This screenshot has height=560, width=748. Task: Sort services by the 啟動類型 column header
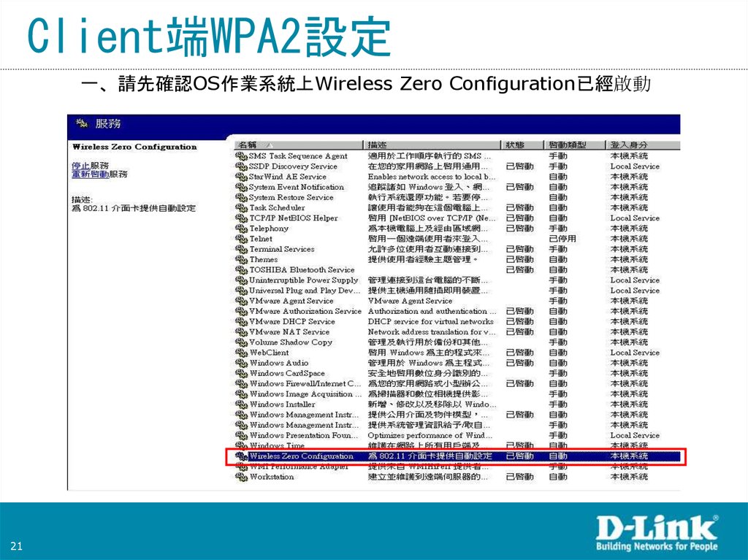(574, 145)
